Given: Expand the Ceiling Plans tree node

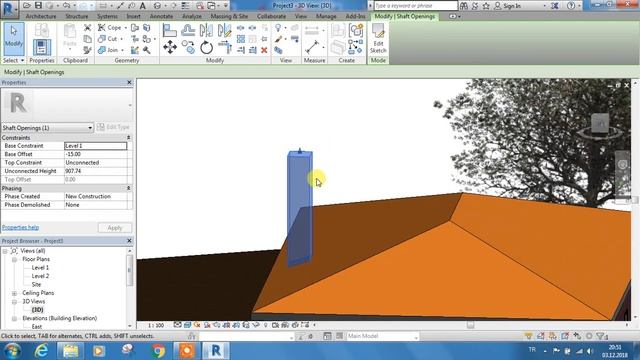Looking at the screenshot, I should coord(14,293).
